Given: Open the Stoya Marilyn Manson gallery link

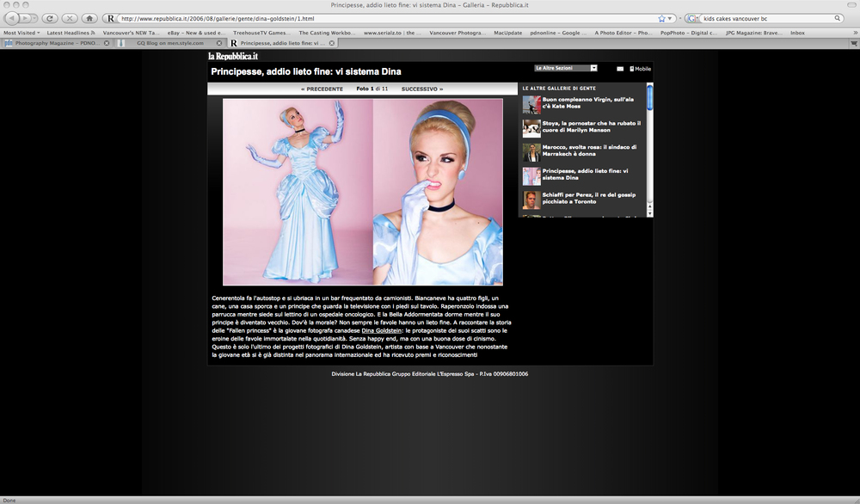Looking at the screenshot, I should 592,126.
